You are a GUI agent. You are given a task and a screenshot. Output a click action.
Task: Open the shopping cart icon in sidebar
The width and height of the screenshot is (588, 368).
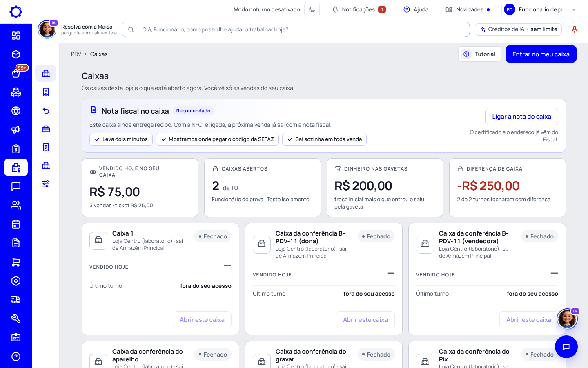coord(16,262)
